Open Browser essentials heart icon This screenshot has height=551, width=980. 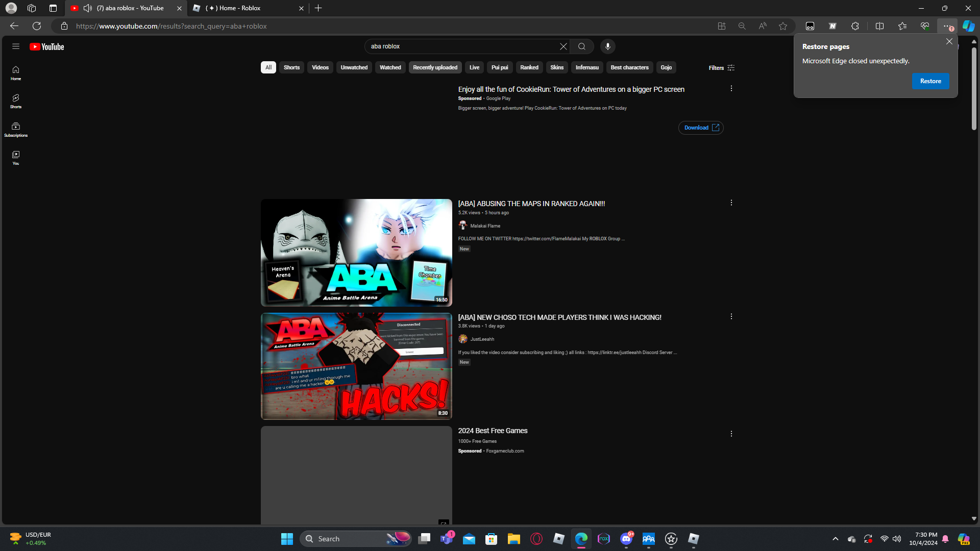click(925, 26)
